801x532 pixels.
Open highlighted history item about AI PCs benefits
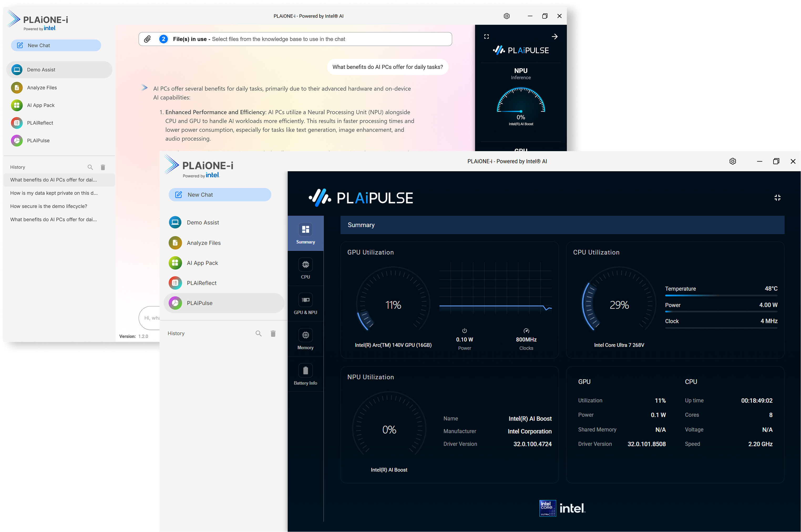[x=59, y=180]
